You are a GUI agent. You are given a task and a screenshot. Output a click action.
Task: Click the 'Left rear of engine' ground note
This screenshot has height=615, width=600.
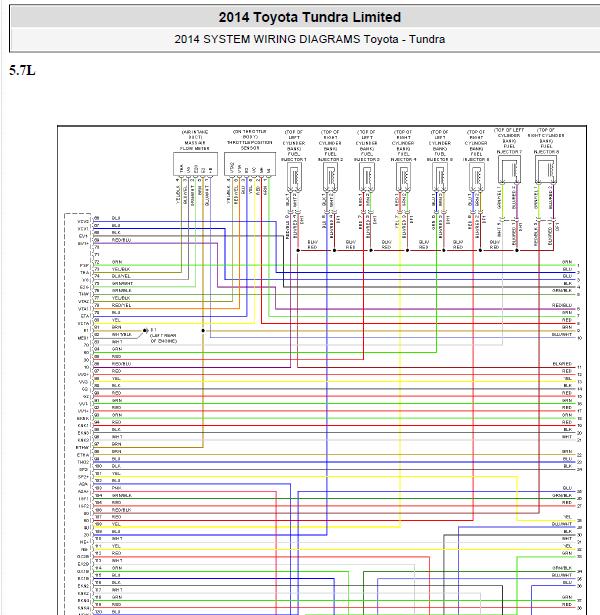click(164, 338)
